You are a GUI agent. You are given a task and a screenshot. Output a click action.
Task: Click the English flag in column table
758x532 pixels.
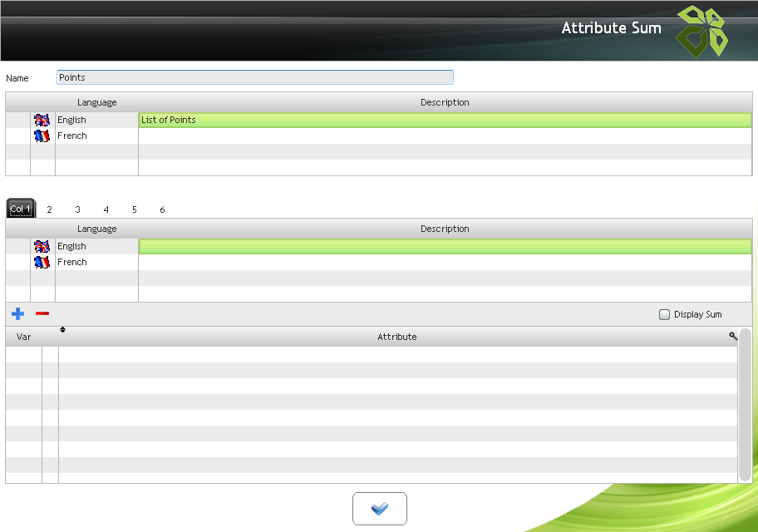42,246
